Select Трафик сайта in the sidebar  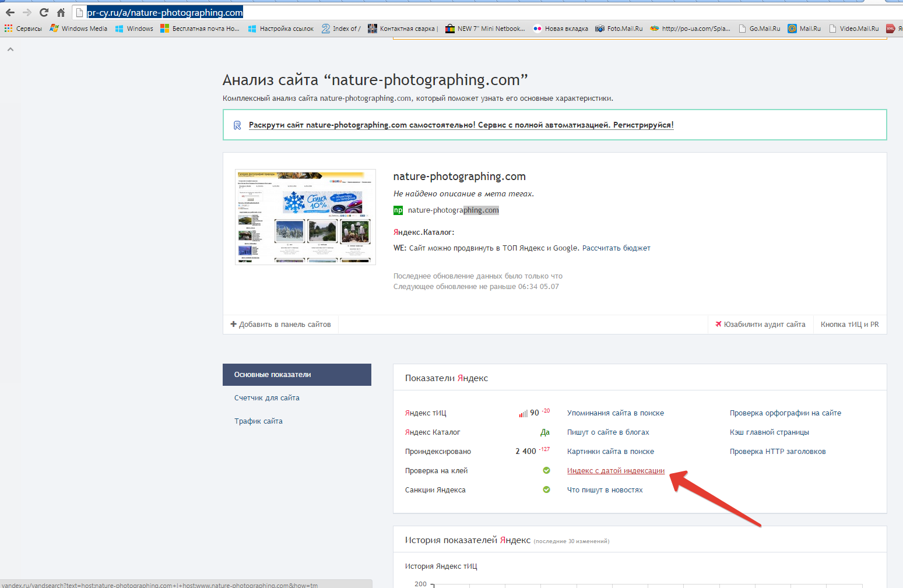click(x=258, y=421)
